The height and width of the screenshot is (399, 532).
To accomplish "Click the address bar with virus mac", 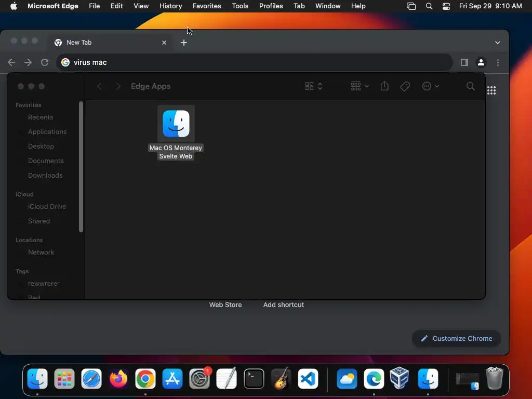I will (255, 62).
